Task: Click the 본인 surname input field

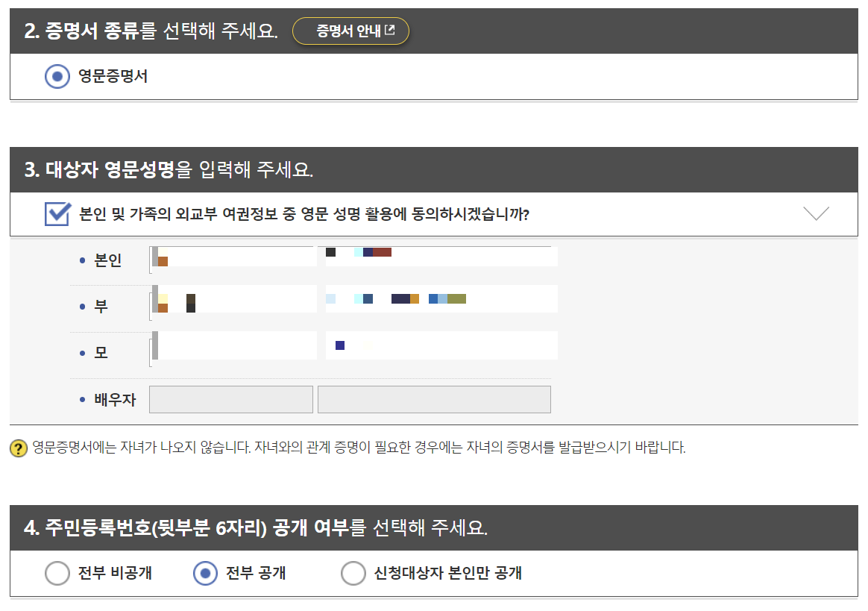Action: pos(231,256)
